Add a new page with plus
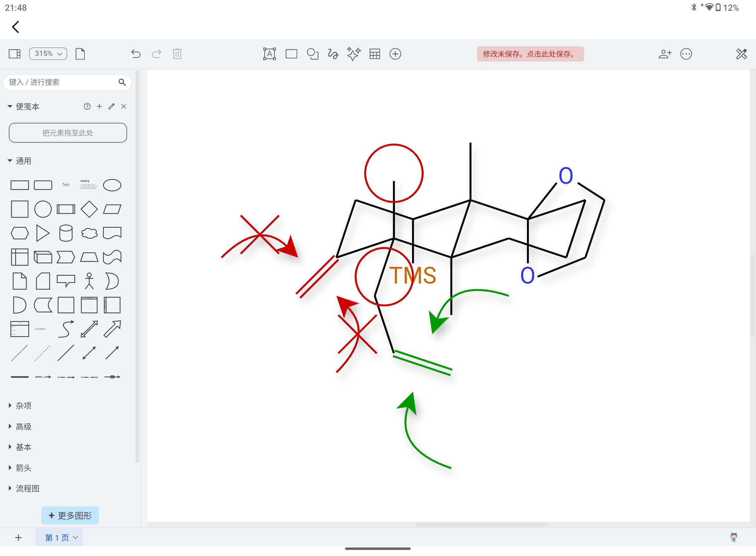 click(18, 538)
